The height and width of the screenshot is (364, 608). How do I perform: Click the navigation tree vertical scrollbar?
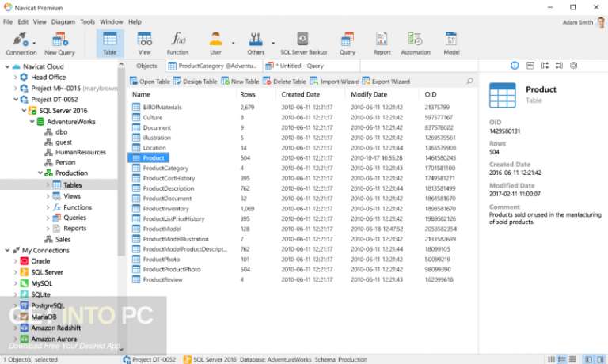coord(121,163)
